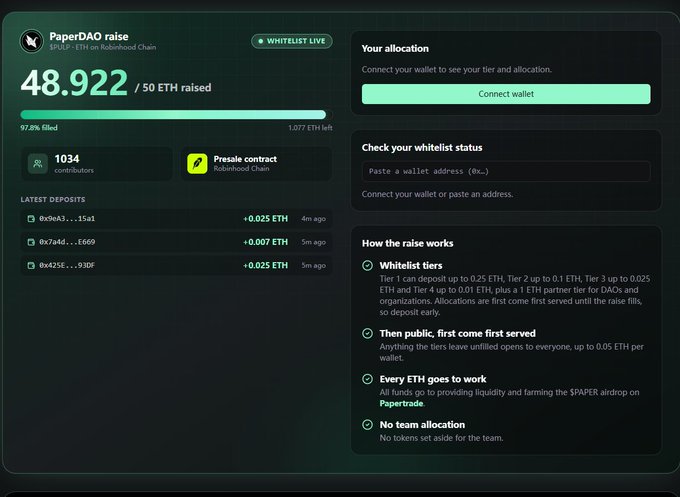Click wallet icon beside 0x9eA3...15a1
680x497 pixels.
point(31,219)
